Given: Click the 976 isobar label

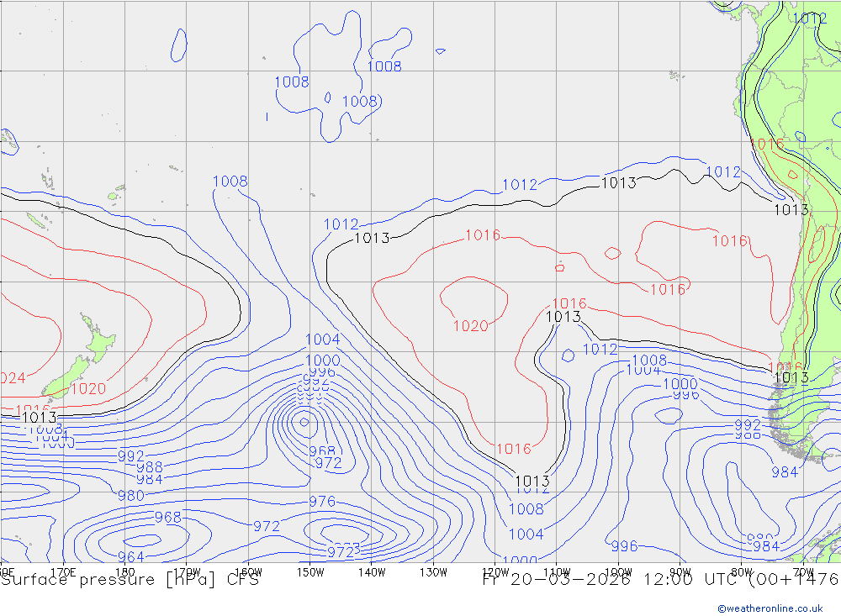Looking at the screenshot, I should [x=322, y=501].
